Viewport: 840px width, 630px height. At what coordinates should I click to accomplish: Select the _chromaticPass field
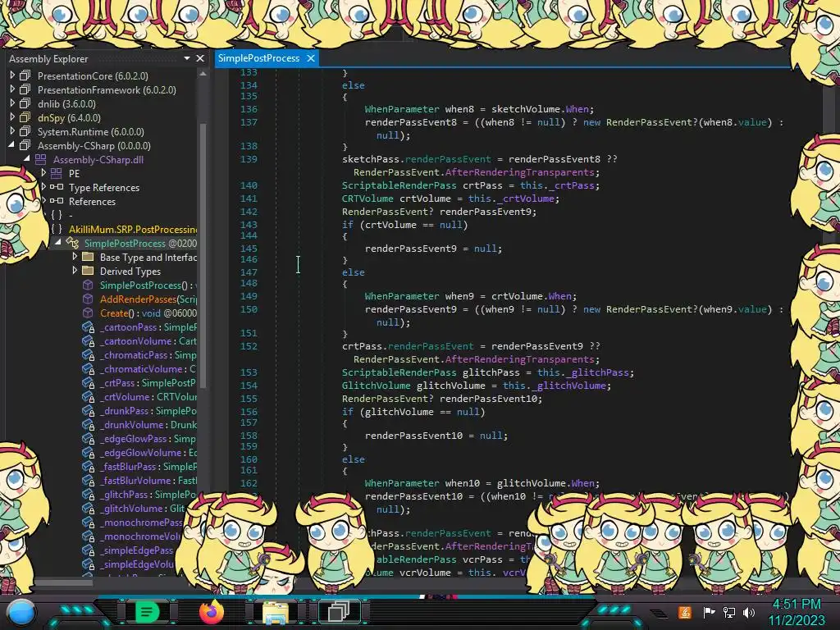[148, 354]
